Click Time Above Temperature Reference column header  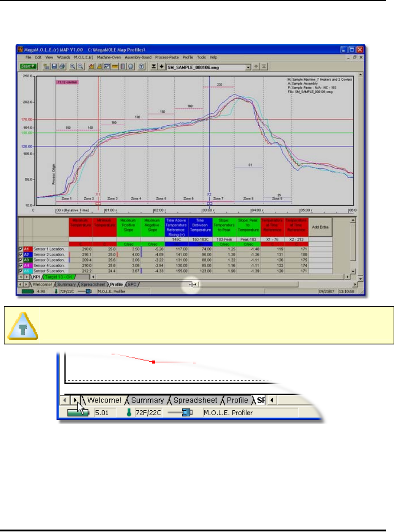176,227
